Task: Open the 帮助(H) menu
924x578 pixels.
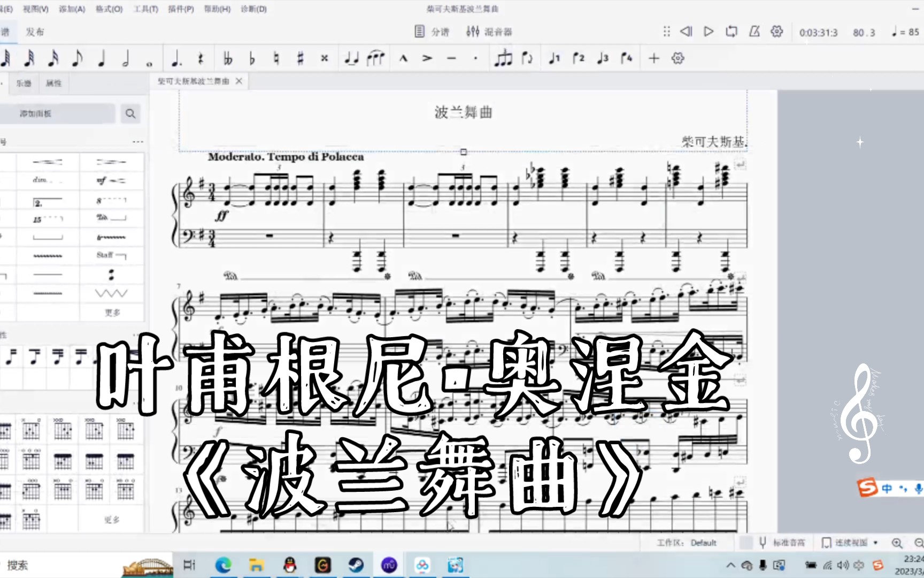Action: (217, 9)
